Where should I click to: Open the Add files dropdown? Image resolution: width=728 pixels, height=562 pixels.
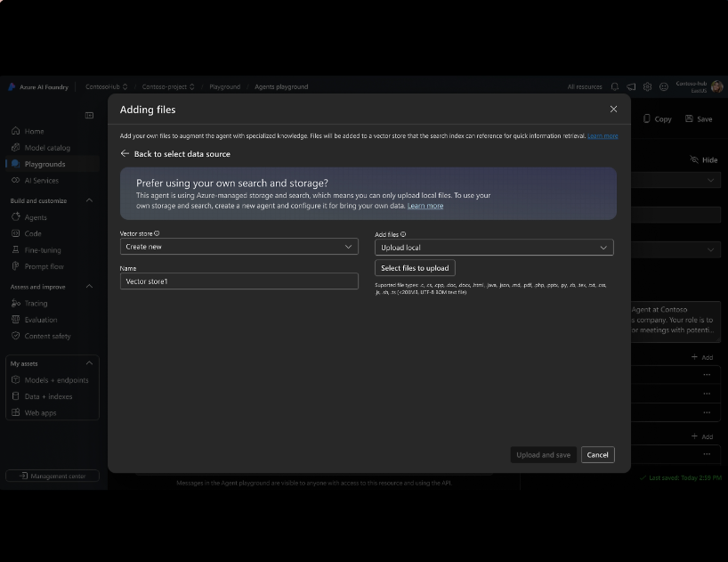494,248
